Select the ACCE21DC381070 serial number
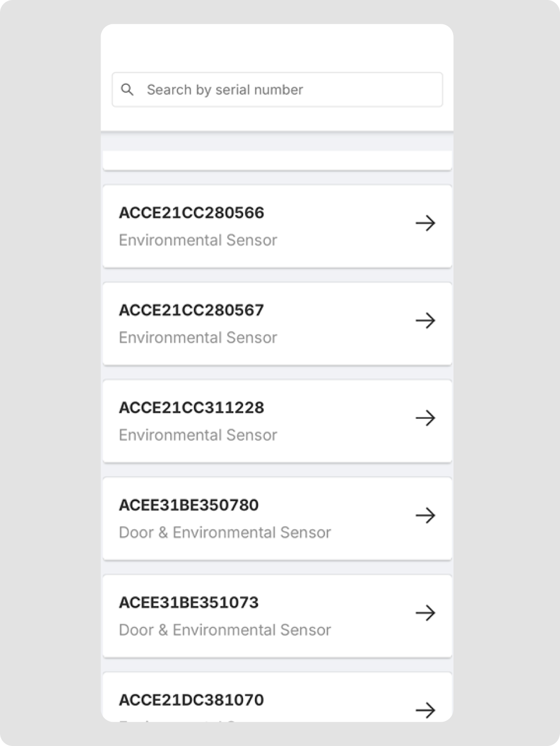Screen dimensions: 560x746 pos(191,700)
